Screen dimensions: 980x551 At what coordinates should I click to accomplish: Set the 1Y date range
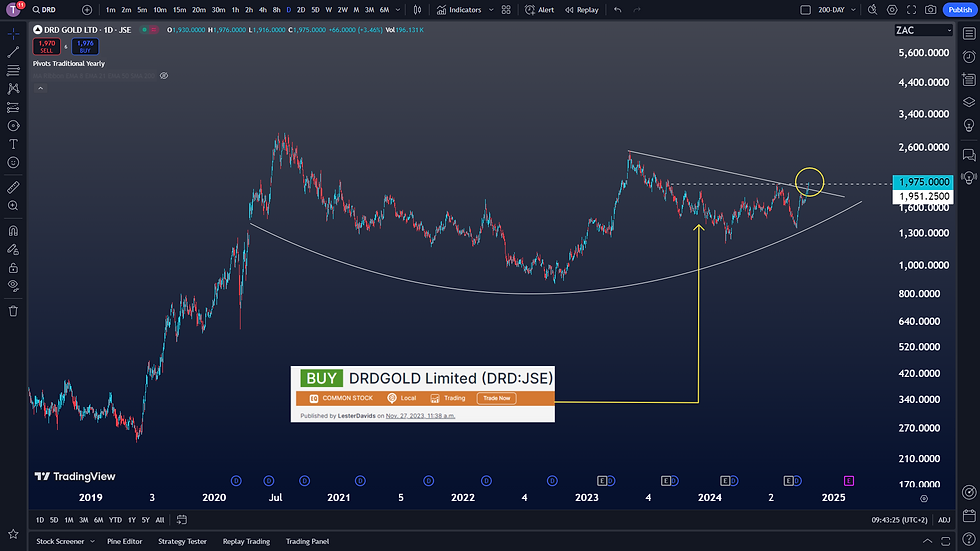131,520
